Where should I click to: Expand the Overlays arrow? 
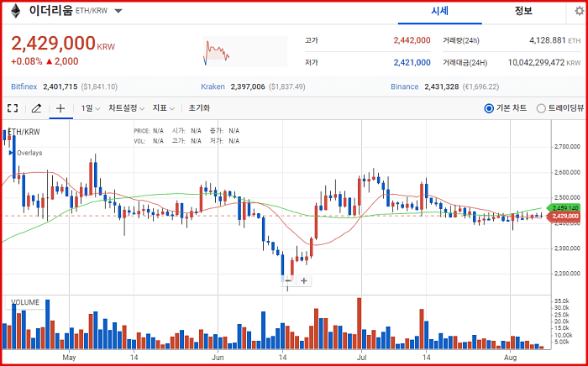tap(11, 153)
